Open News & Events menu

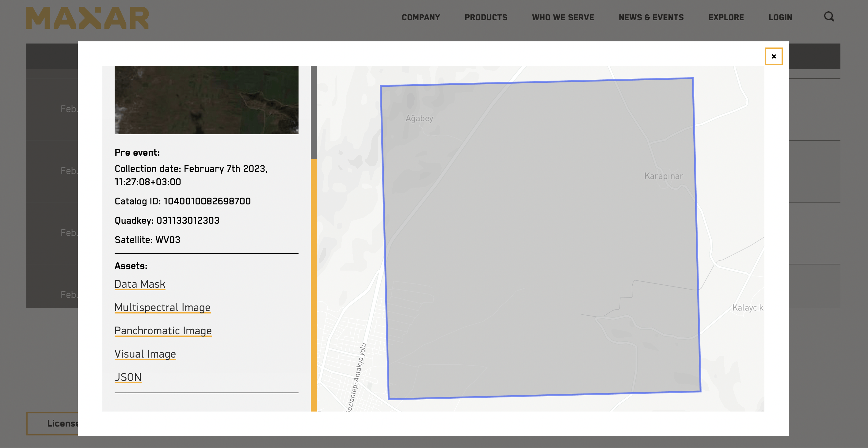coord(651,17)
